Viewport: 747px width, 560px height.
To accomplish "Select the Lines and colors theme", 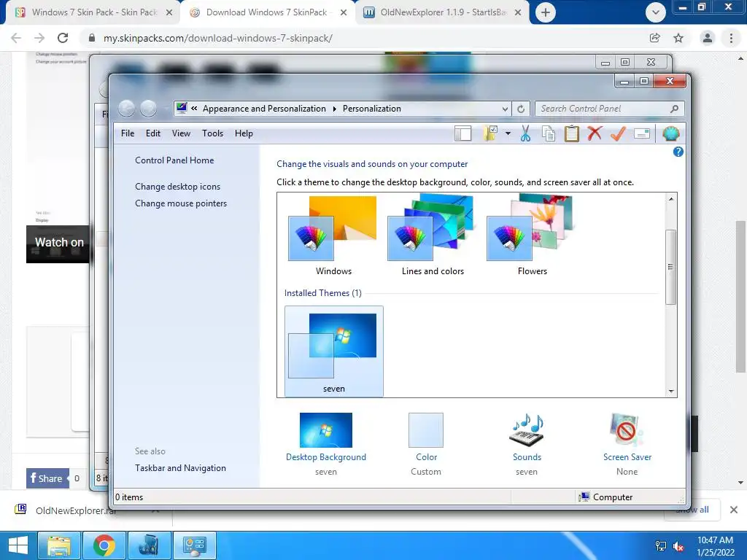I will [433, 236].
